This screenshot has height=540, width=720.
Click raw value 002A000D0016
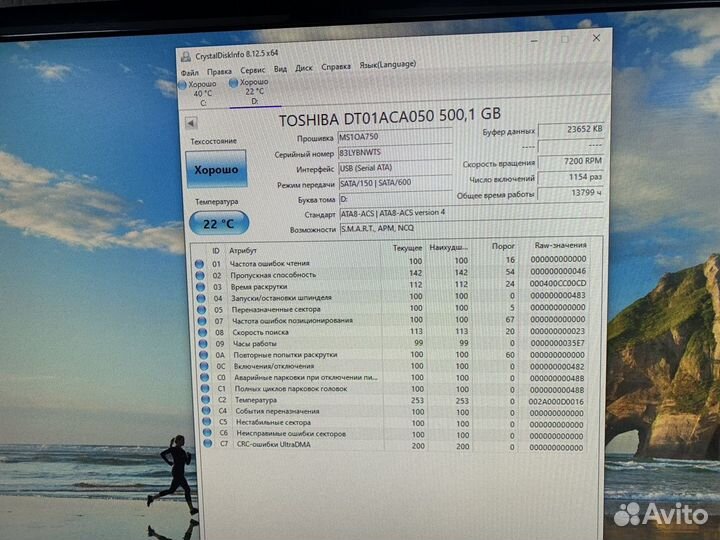coord(556,402)
